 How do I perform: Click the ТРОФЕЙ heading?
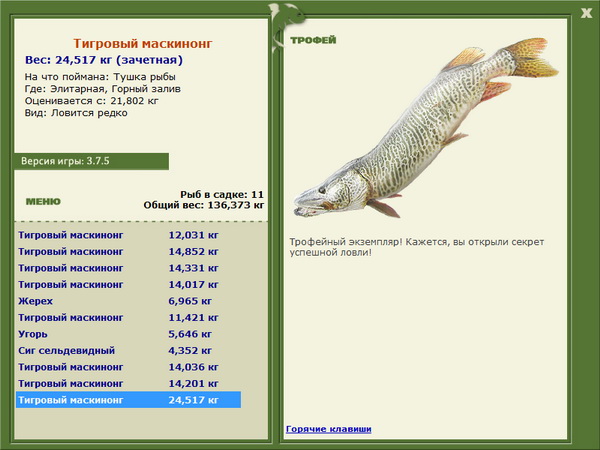pyautogui.click(x=313, y=40)
